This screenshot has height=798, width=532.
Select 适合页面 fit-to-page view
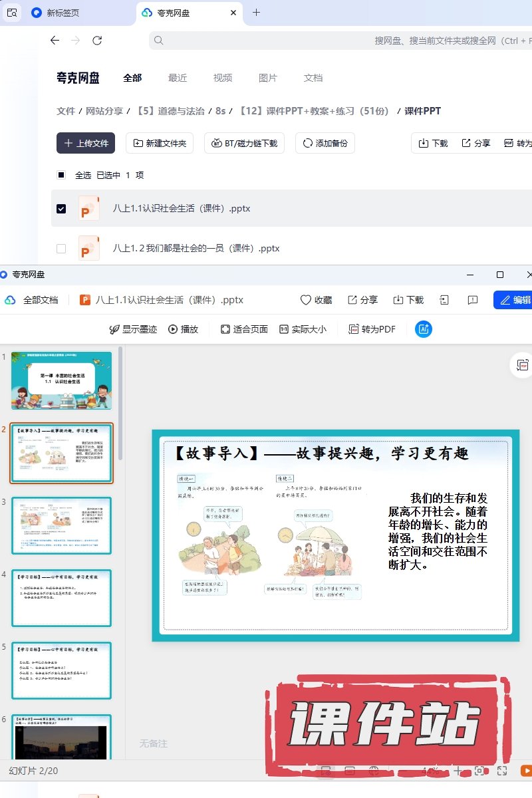(244, 329)
